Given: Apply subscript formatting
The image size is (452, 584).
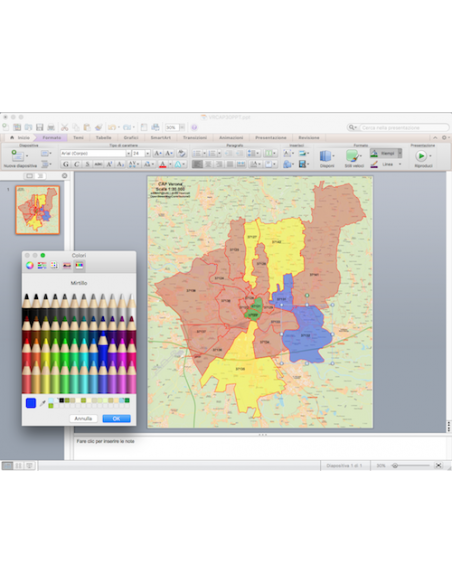Looking at the screenshot, I should point(120,164).
